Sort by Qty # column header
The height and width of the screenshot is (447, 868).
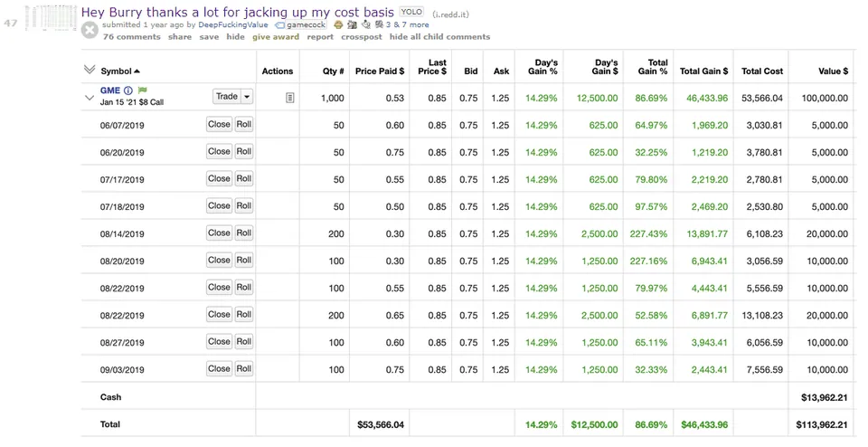(x=334, y=71)
